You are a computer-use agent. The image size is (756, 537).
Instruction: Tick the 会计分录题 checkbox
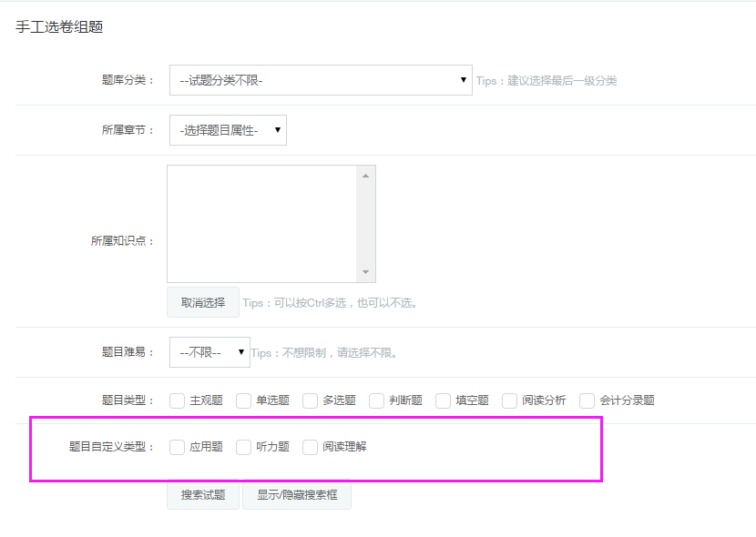[x=587, y=400]
